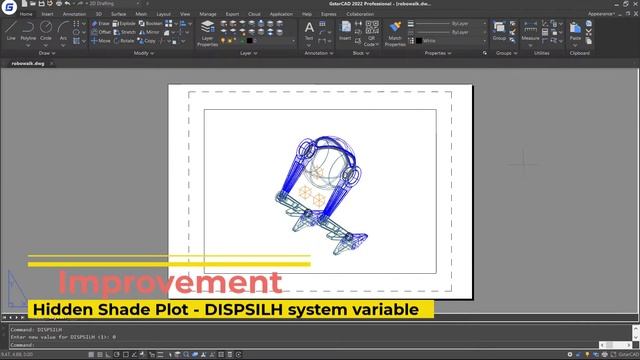Click the Undo arrow in quick access toolbar

pyautogui.click(x=67, y=4)
